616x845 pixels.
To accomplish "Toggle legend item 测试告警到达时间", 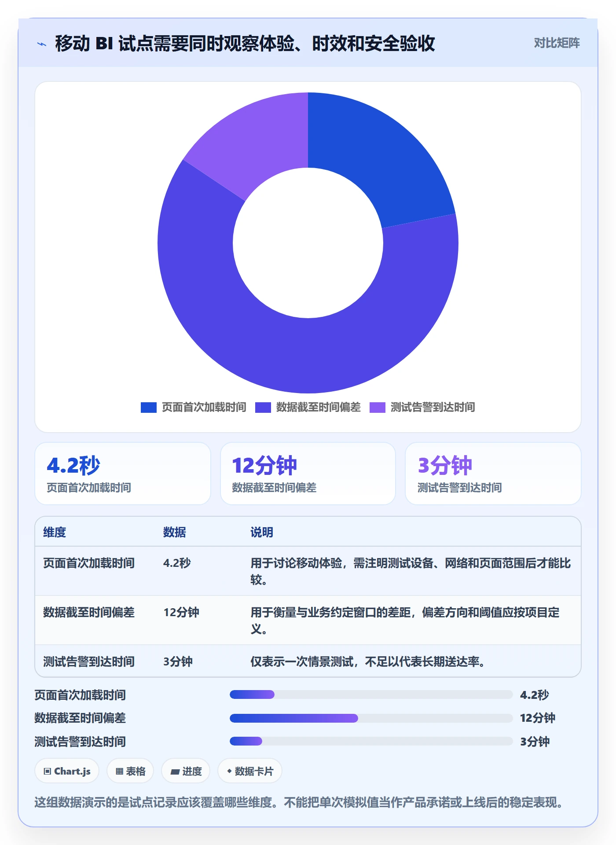I will tap(422, 407).
